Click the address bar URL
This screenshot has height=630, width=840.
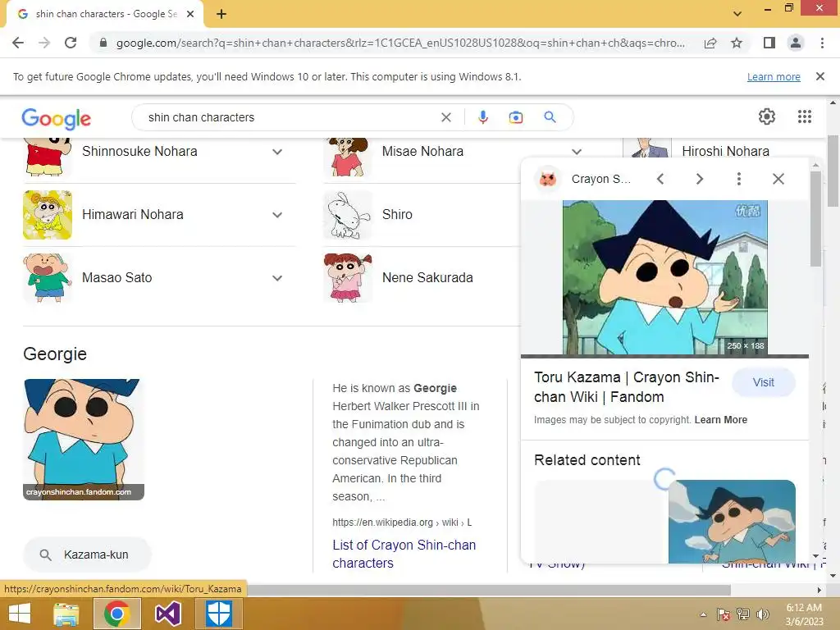(400, 43)
